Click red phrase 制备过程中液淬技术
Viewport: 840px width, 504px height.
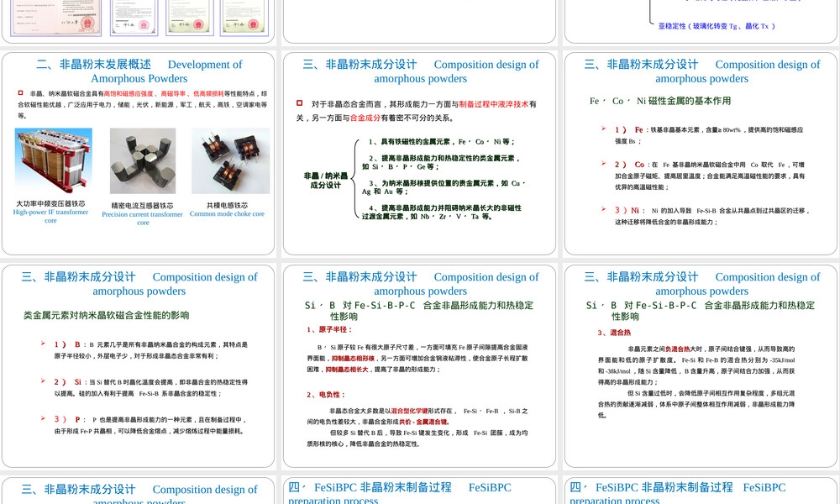(x=494, y=104)
